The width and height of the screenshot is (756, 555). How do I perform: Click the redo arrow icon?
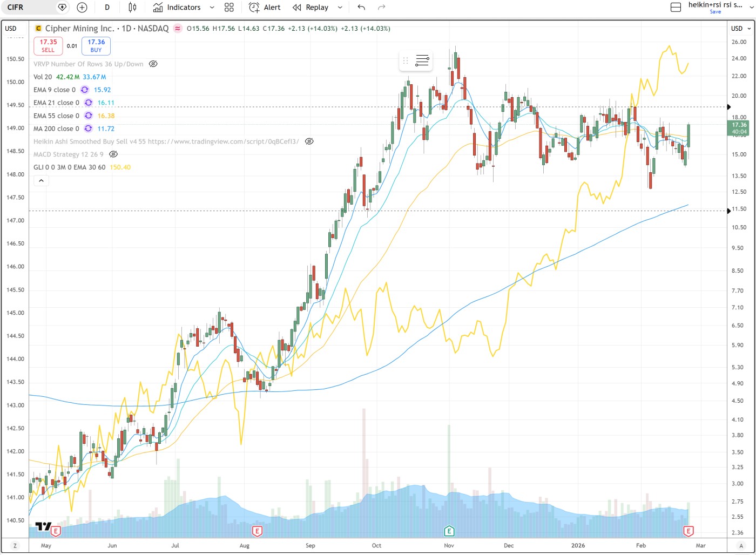coord(381,8)
